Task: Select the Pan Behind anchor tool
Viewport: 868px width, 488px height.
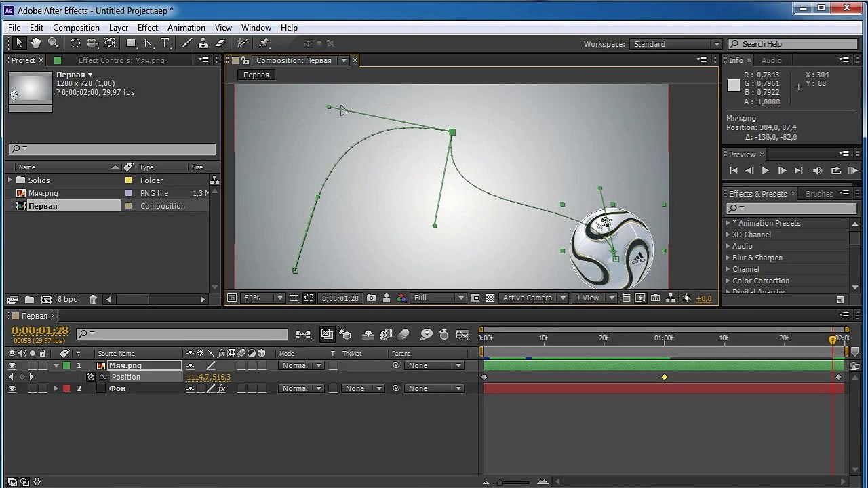Action: tap(108, 43)
